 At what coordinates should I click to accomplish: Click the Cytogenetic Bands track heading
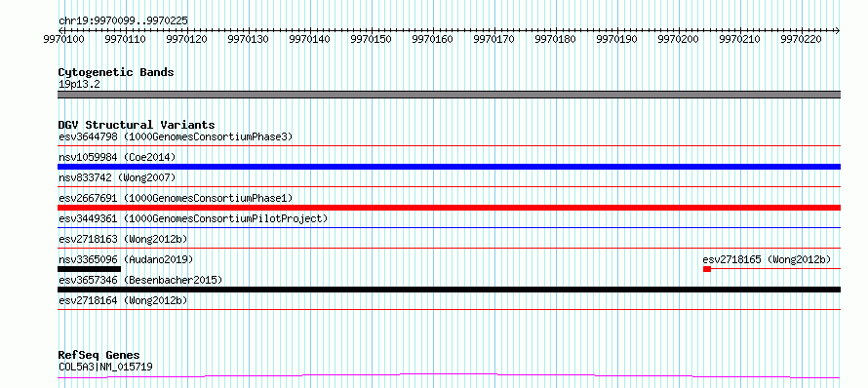tap(116, 72)
